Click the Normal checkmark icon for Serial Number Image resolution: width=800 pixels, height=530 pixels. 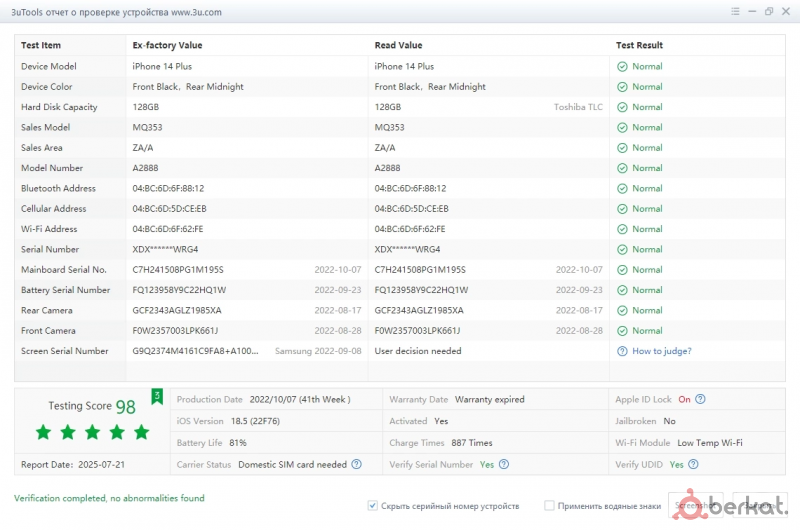coord(622,249)
